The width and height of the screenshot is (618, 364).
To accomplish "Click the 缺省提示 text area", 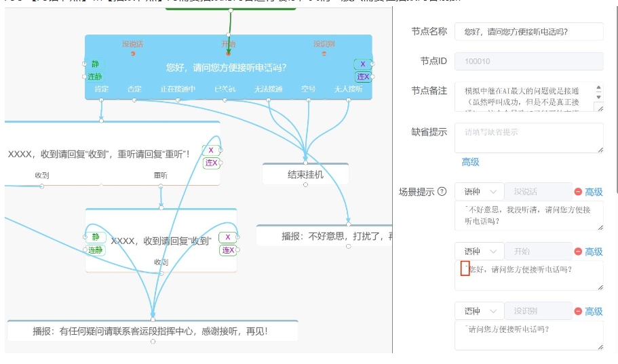I will point(529,138).
